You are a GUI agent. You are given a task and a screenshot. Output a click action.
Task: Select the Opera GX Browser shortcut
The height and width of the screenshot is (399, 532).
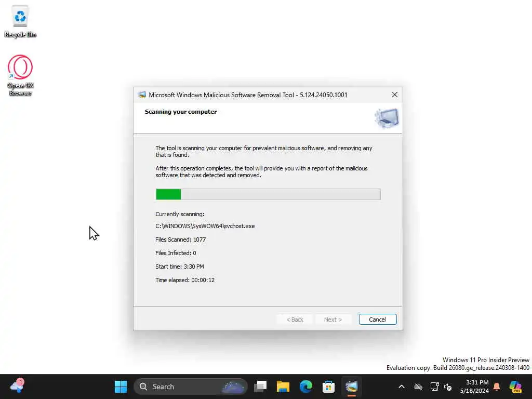[x=20, y=75]
